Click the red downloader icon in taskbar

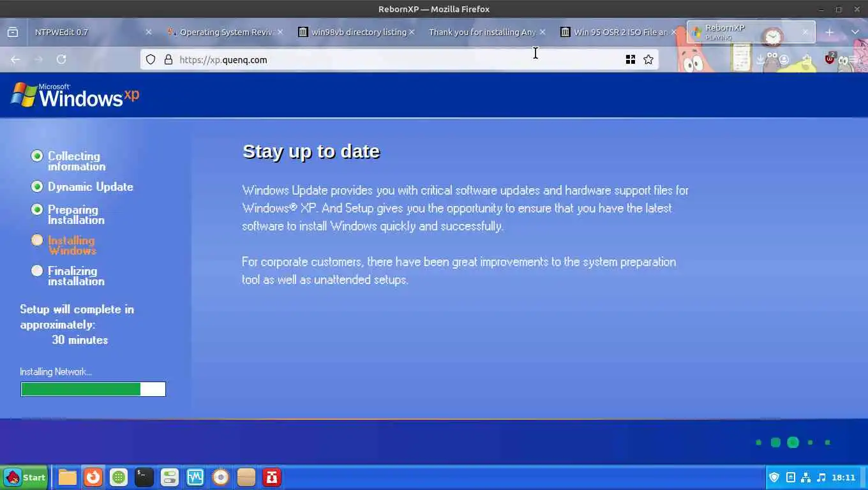[272, 477]
